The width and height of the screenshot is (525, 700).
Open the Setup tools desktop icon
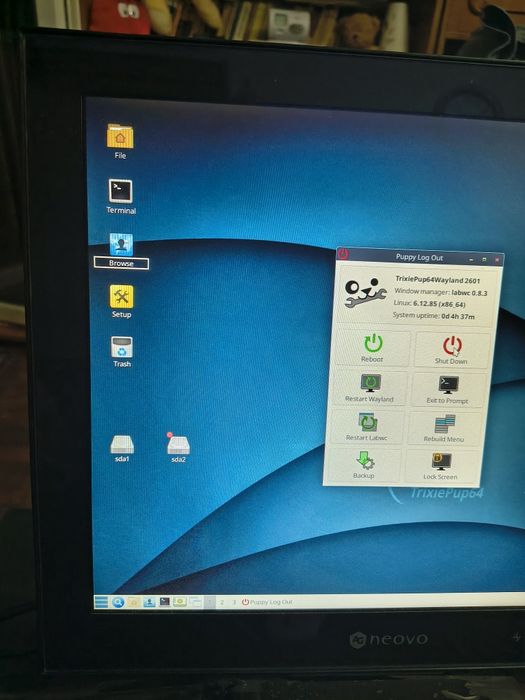point(121,301)
